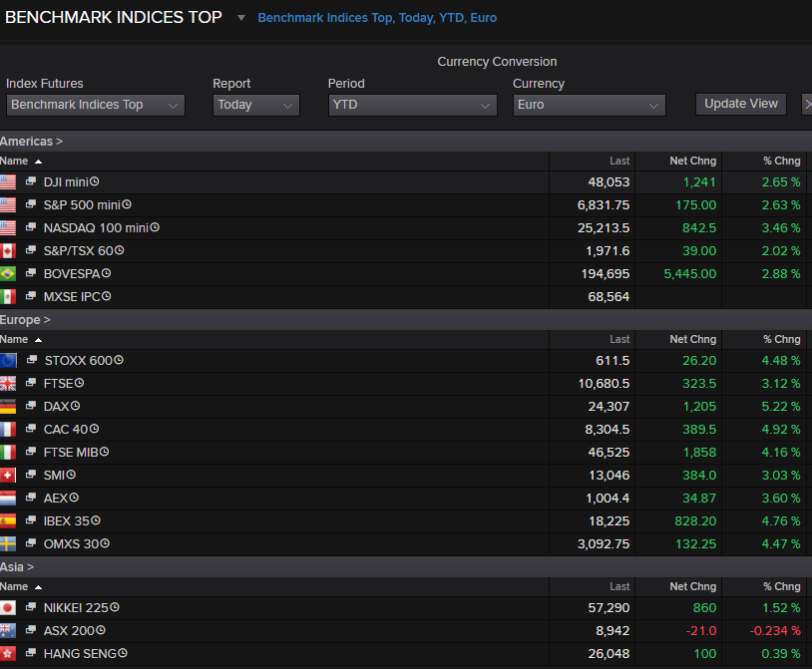Click the clipped button right of Update View
This screenshot has height=669, width=812.
[x=807, y=104]
